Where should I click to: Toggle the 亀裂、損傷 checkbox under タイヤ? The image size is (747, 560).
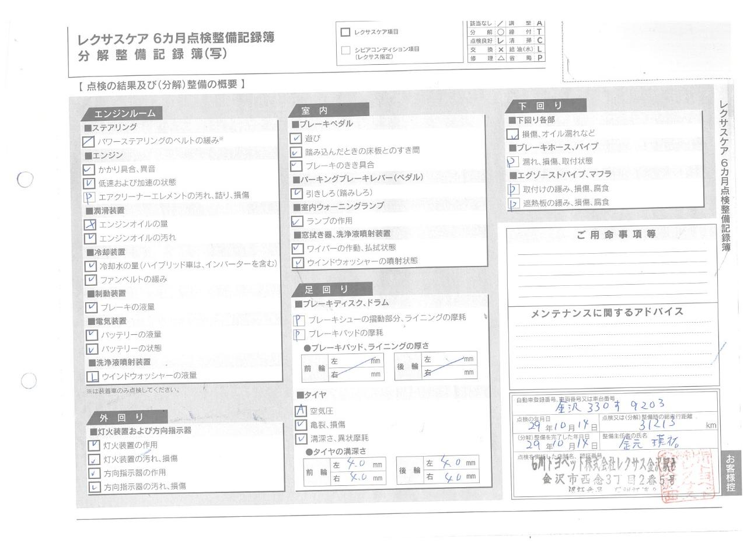point(301,425)
